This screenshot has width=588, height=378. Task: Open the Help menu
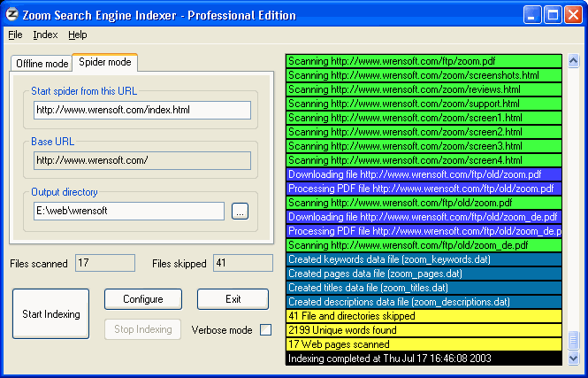pos(78,35)
